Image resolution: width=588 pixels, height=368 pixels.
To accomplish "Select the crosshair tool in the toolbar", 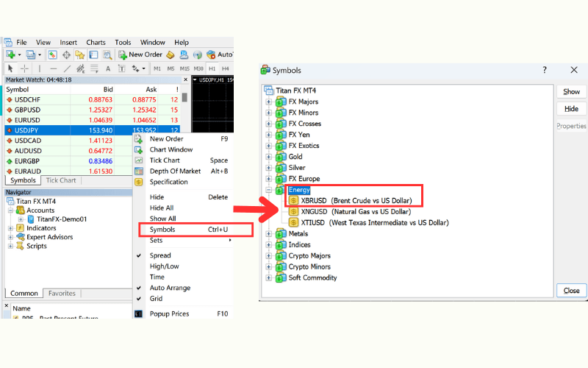I will click(26, 68).
